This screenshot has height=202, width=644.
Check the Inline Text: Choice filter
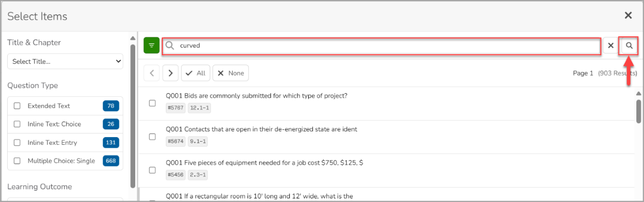[17, 124]
